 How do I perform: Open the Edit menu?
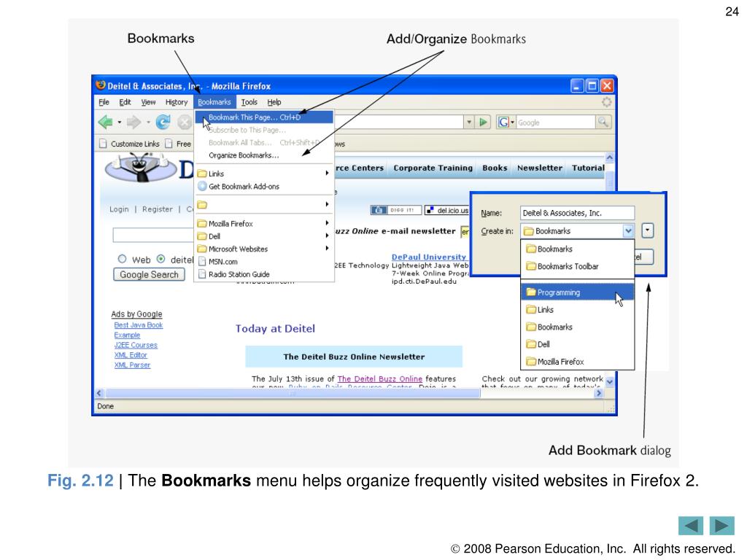click(125, 102)
